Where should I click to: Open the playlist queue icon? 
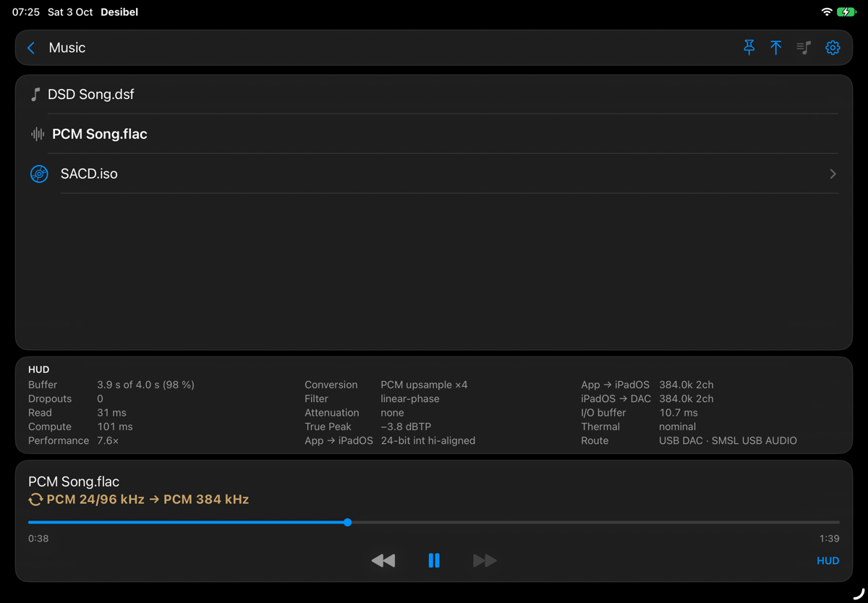pos(804,48)
